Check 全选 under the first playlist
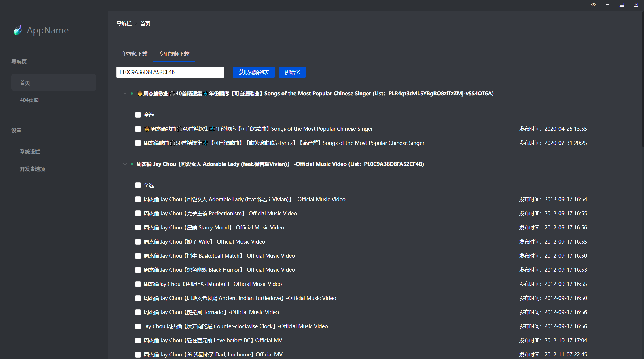644x359 pixels. pos(138,115)
